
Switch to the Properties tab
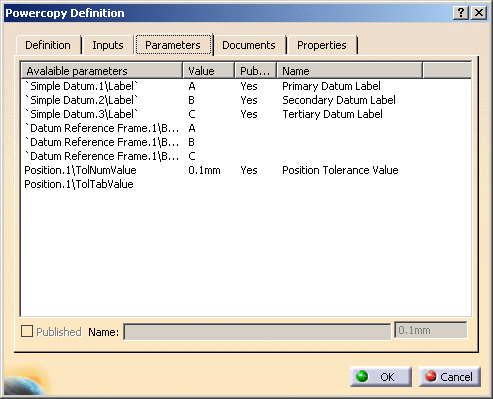(x=322, y=45)
